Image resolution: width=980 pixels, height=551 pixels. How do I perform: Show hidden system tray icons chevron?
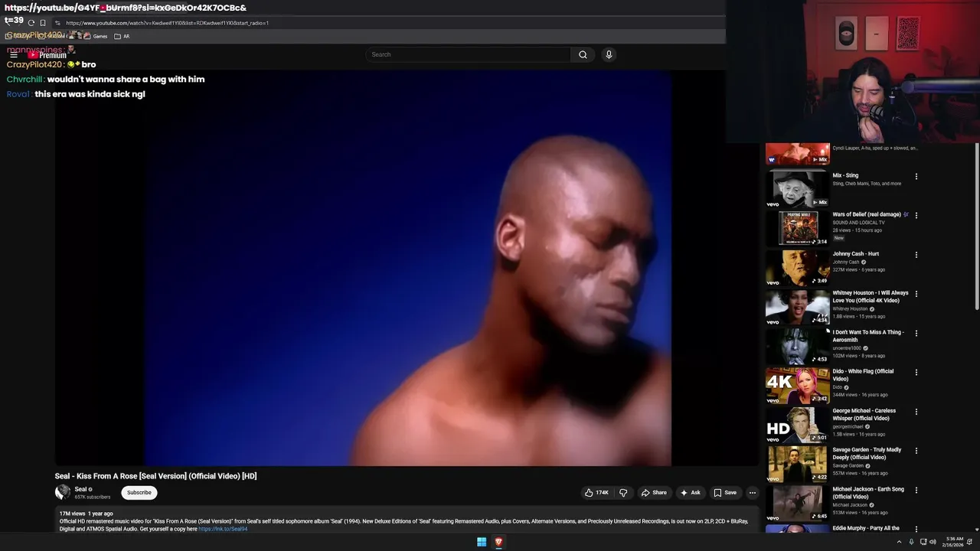[900, 542]
